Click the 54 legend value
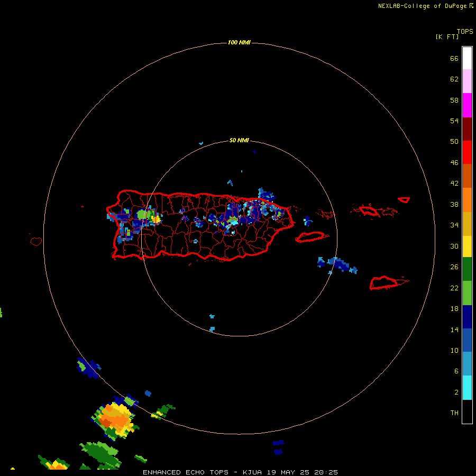This screenshot has height=476, width=476. point(454,121)
